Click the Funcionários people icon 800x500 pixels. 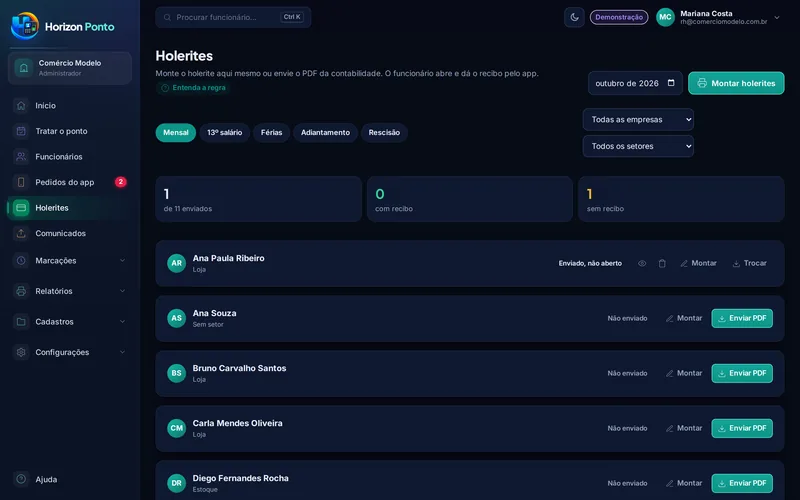[x=21, y=157]
